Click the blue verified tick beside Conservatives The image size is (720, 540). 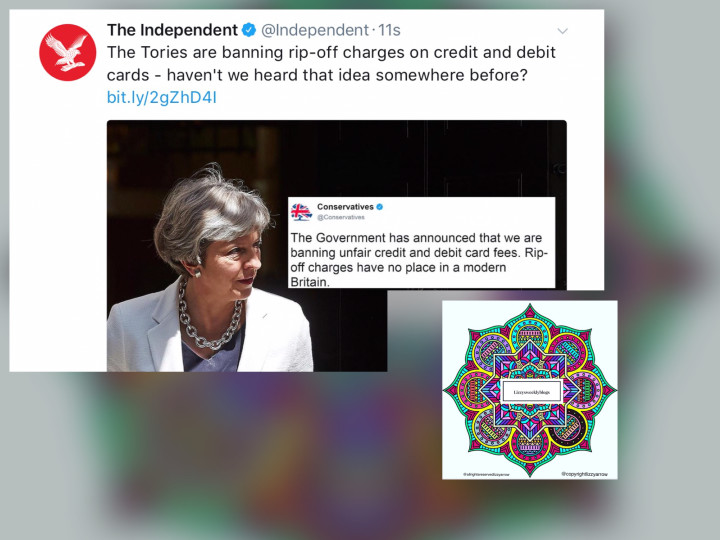tap(380, 207)
